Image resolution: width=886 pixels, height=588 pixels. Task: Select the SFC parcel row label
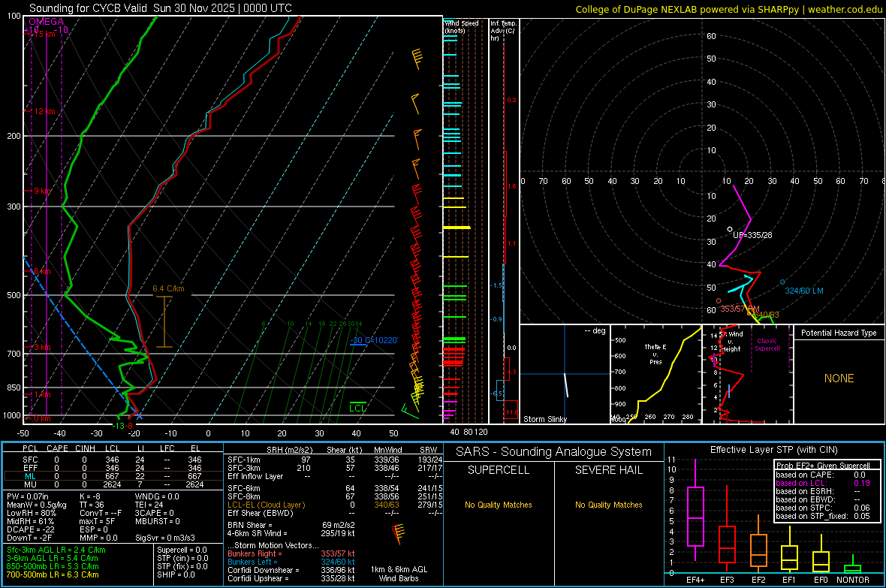30,460
